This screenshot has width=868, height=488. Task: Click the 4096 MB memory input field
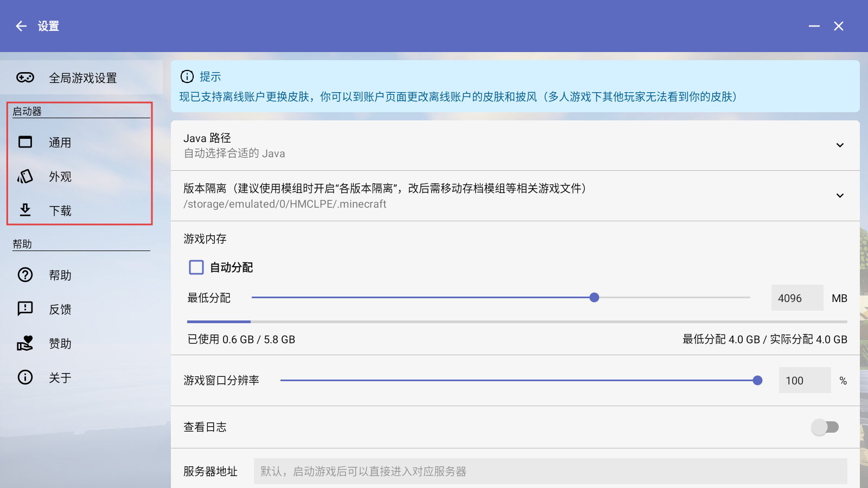797,298
